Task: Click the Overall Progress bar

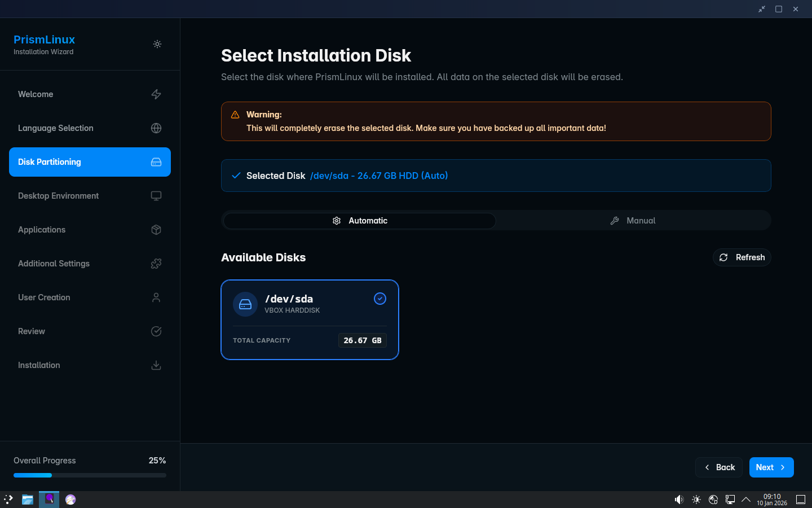Action: point(90,475)
